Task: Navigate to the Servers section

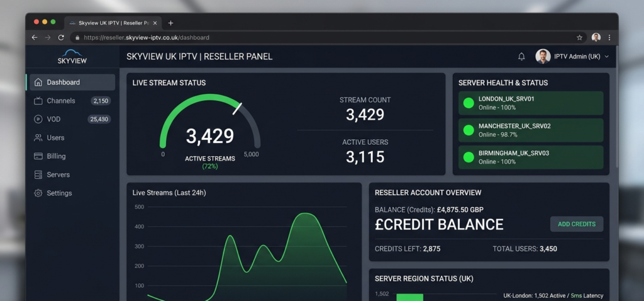Action: tap(72, 175)
